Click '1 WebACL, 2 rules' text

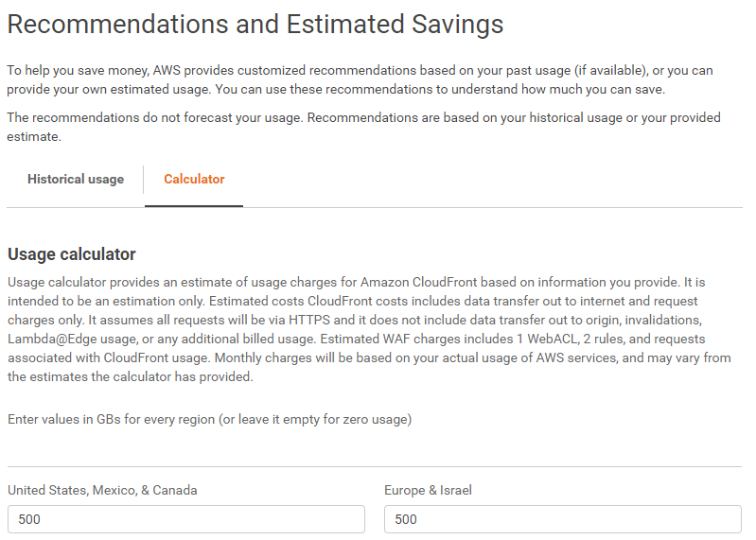click(571, 340)
